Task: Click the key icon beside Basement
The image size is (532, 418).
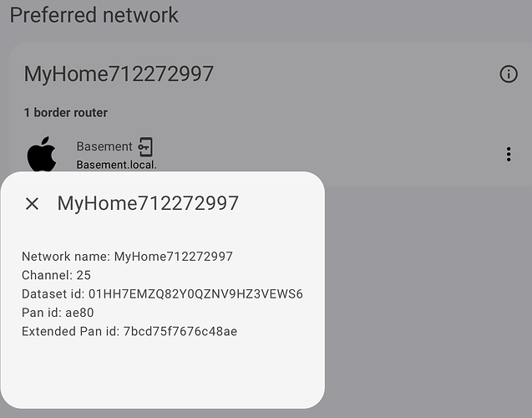Action: (145, 146)
